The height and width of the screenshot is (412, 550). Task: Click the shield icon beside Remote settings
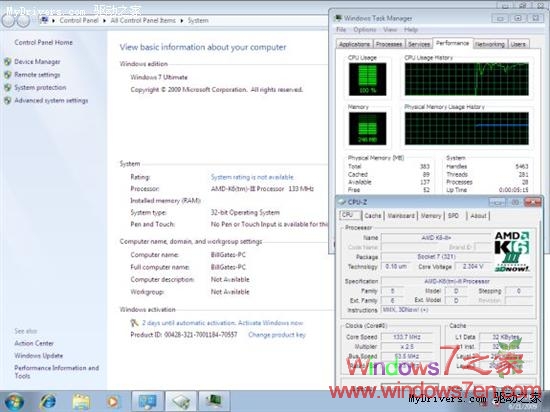tap(8, 75)
